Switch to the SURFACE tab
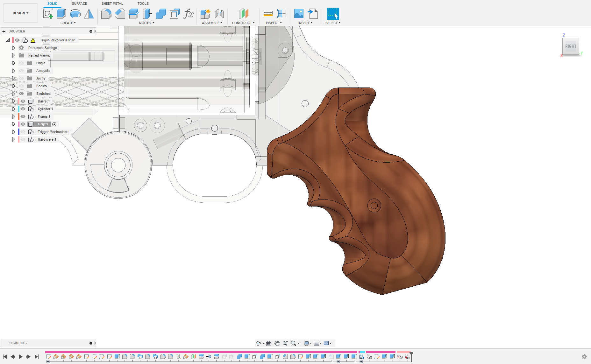 [79, 3]
